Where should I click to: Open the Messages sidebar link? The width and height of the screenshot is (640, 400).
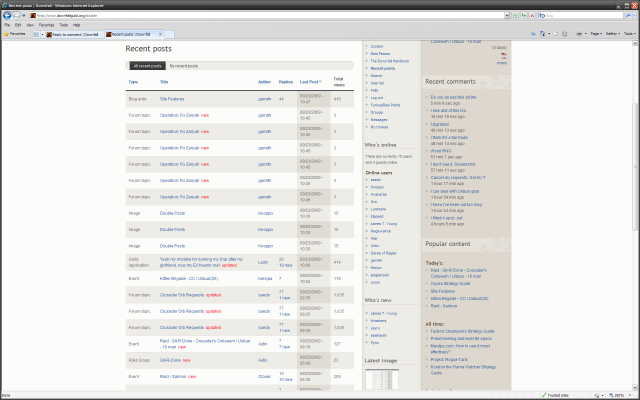(379, 120)
